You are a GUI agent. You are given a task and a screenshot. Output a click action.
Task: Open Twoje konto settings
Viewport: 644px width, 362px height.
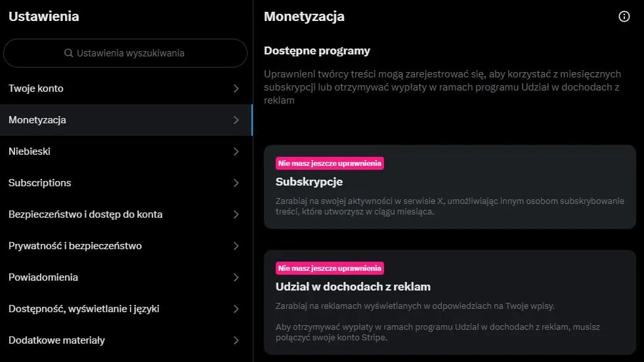36,89
